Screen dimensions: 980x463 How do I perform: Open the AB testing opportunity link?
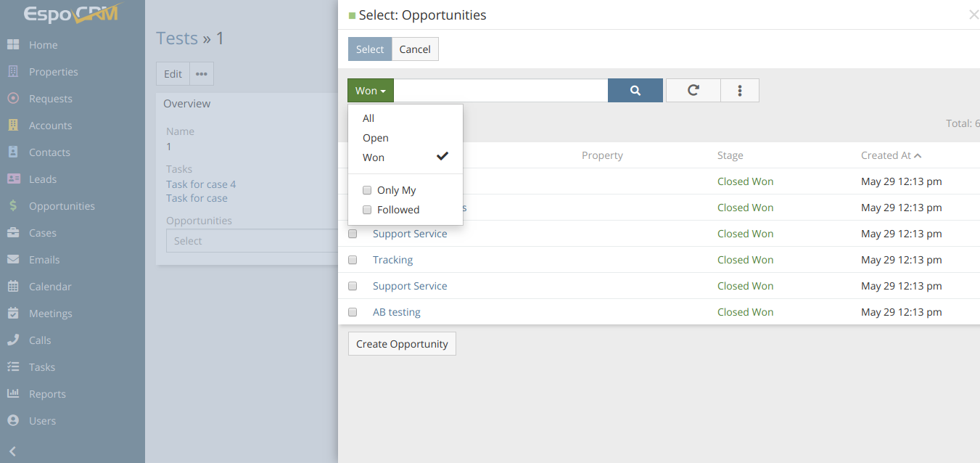[397, 312]
